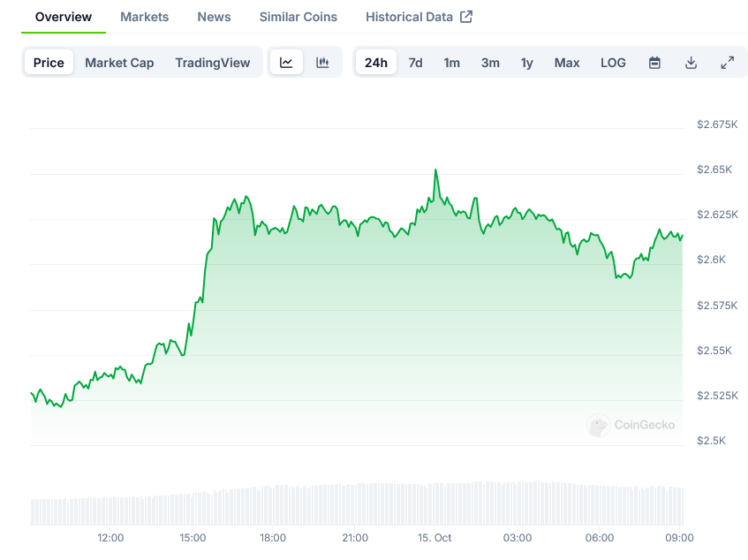Open the News tab
The image size is (748, 560).
pos(214,17)
